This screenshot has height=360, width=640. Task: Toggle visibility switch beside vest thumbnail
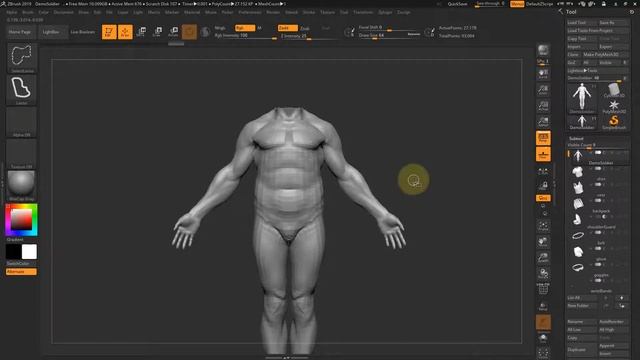coord(598,184)
